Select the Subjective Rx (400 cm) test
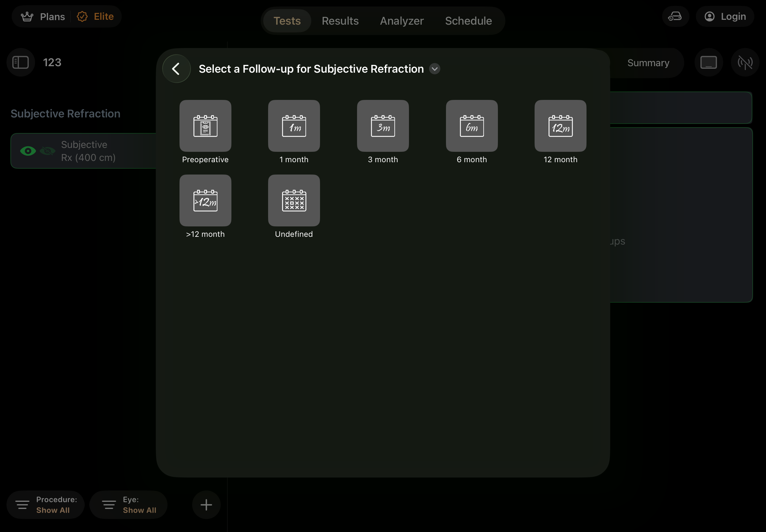Viewport: 766px width, 532px height. tap(88, 151)
